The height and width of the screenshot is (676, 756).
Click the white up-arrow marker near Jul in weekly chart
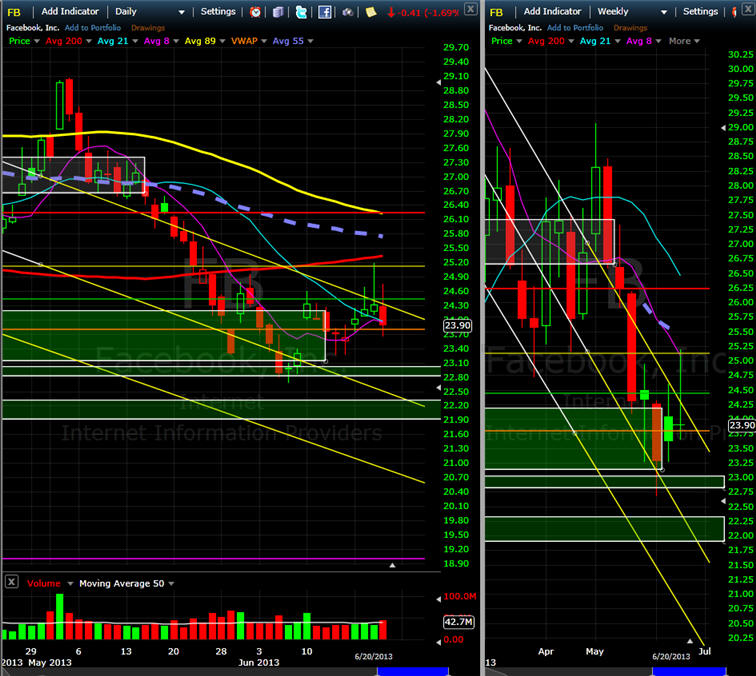[690, 641]
